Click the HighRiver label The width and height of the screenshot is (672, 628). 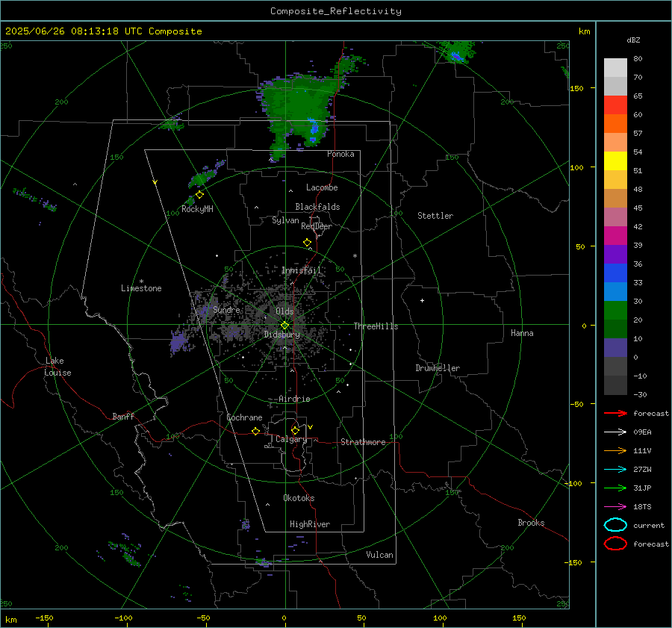(x=310, y=524)
